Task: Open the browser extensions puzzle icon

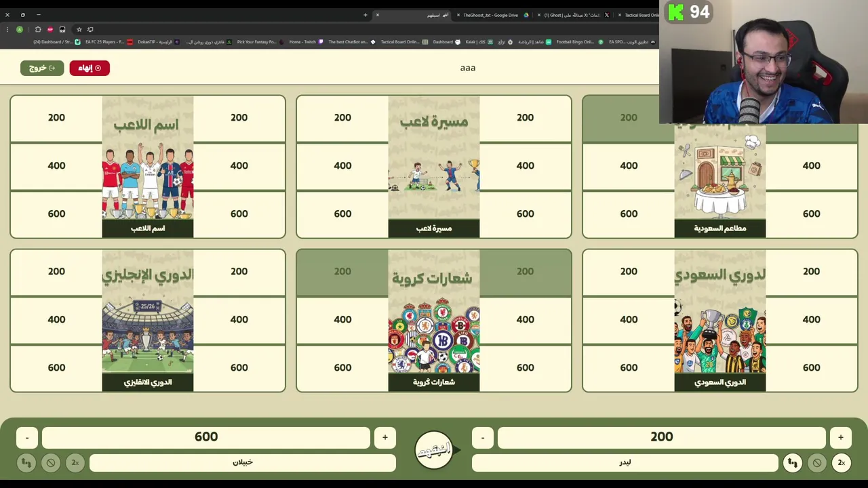Action: click(x=38, y=30)
